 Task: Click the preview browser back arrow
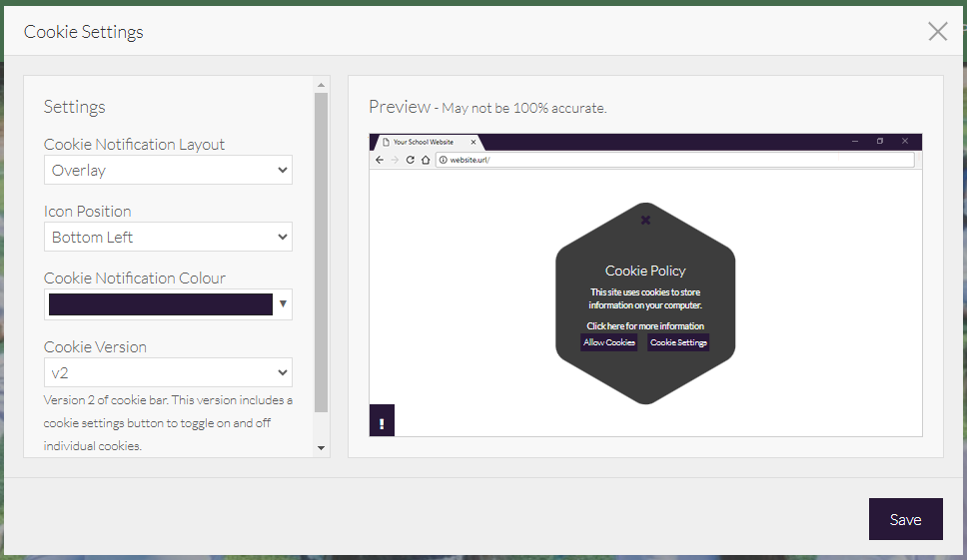point(380,160)
